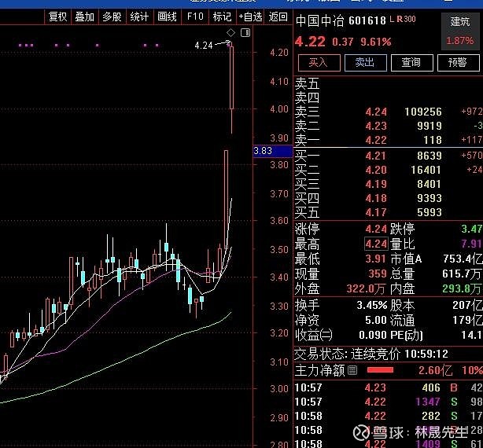Image resolution: width=483 pixels, height=448 pixels.
Task: Select the 卖一 price 4.22
Action: 376,140
